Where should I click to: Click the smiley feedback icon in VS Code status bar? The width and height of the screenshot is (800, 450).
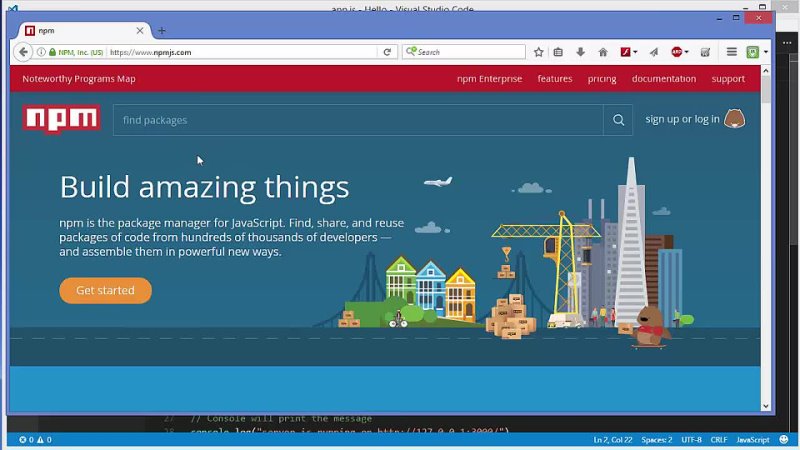coord(784,439)
